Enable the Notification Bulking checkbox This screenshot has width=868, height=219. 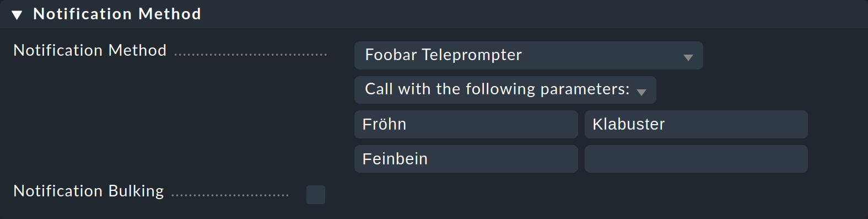[x=316, y=195]
